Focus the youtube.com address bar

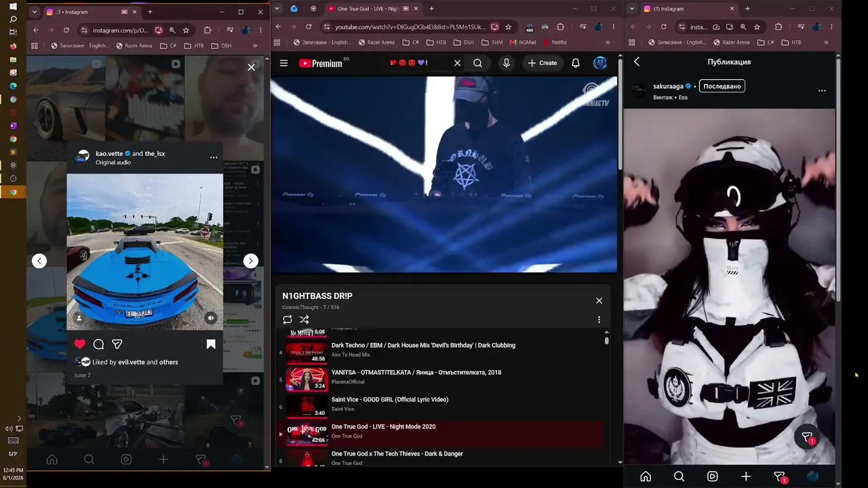[410, 27]
